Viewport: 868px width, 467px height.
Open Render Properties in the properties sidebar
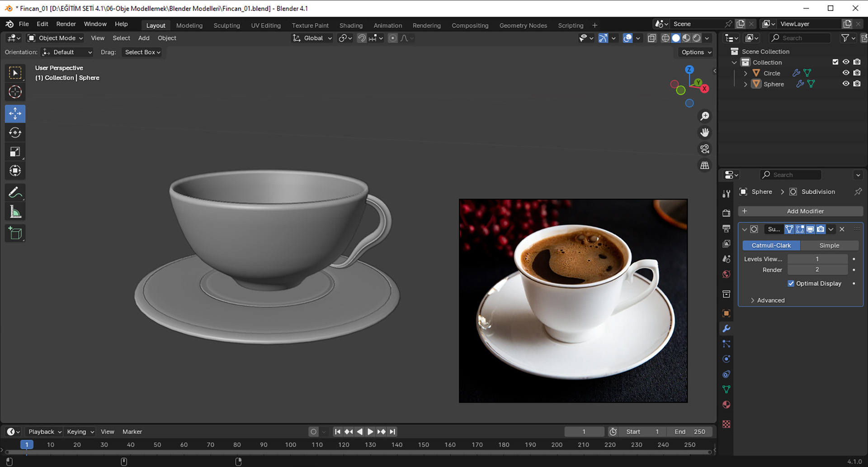[726, 213]
